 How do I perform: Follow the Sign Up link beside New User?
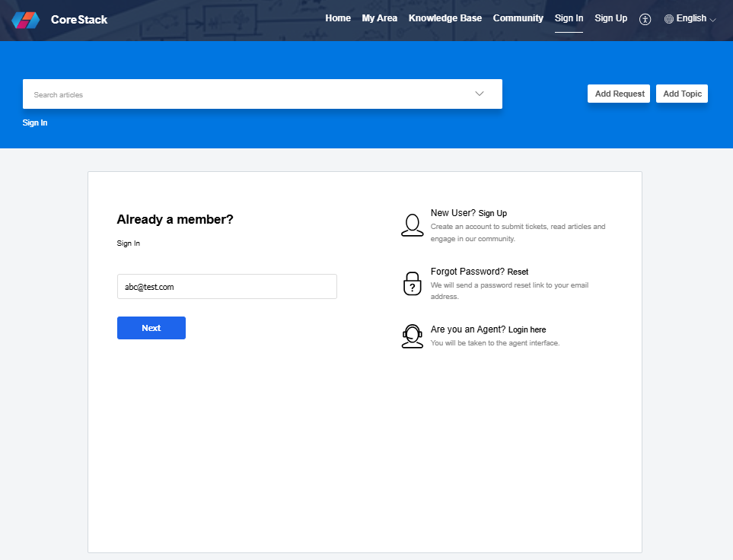(492, 213)
